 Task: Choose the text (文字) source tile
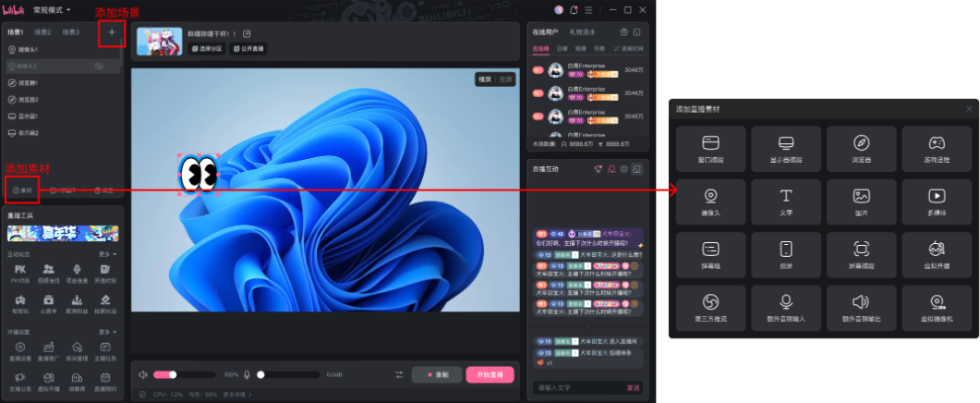786,201
